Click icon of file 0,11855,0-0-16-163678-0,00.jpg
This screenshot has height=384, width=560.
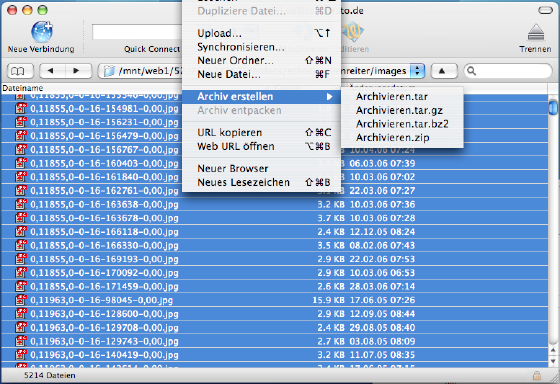[21, 218]
